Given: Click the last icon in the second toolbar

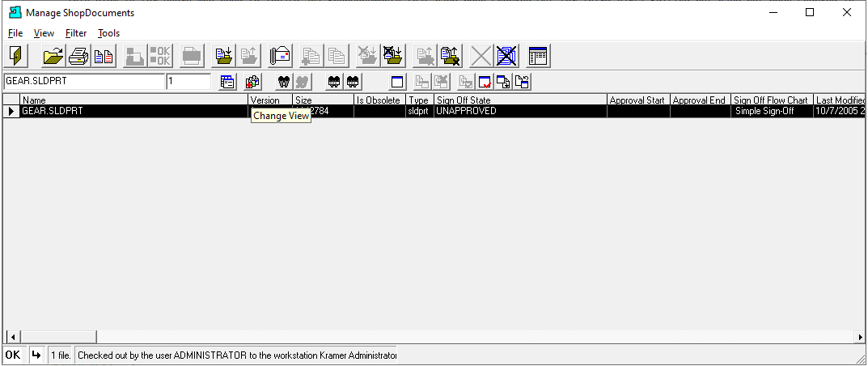Looking at the screenshot, I should coord(522,82).
